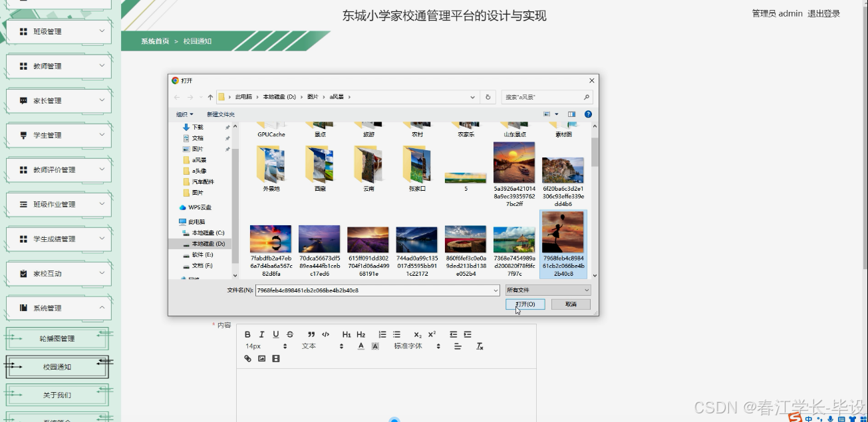Insert a hyperlink in the editor
Screen dimensions: 868x422
pyautogui.click(x=247, y=358)
